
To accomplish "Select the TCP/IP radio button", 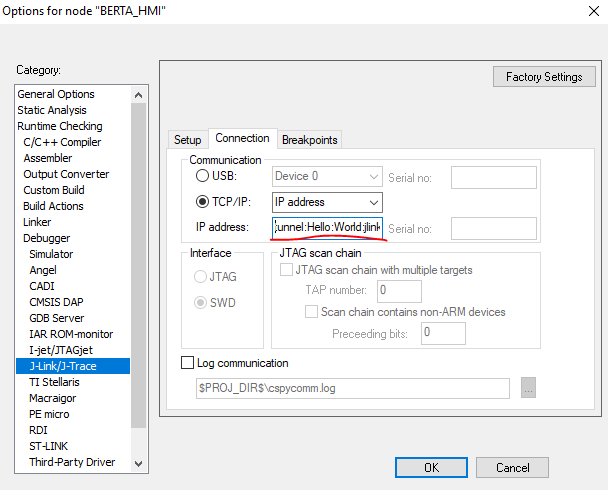I will (202, 202).
